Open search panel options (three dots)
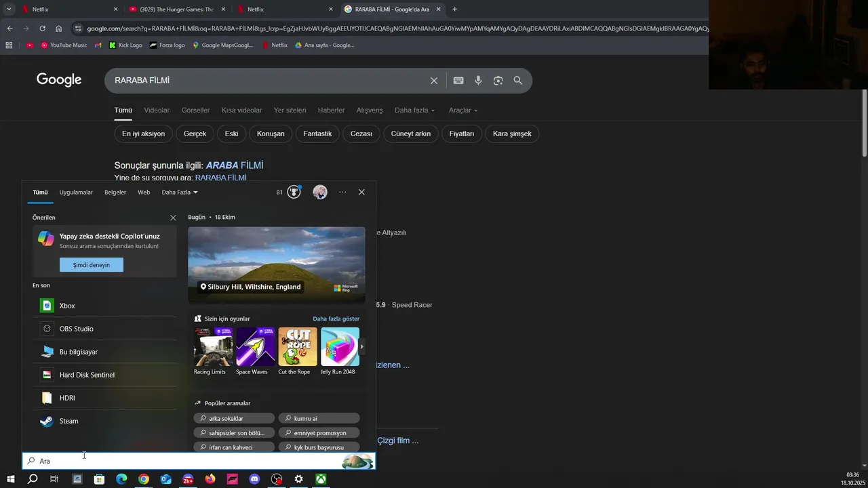 (342, 192)
